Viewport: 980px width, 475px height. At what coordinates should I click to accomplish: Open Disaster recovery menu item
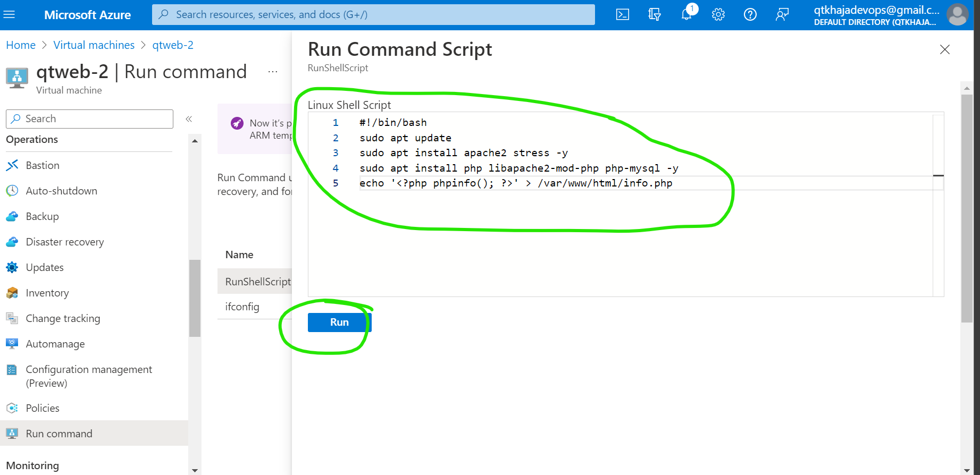[x=64, y=242]
